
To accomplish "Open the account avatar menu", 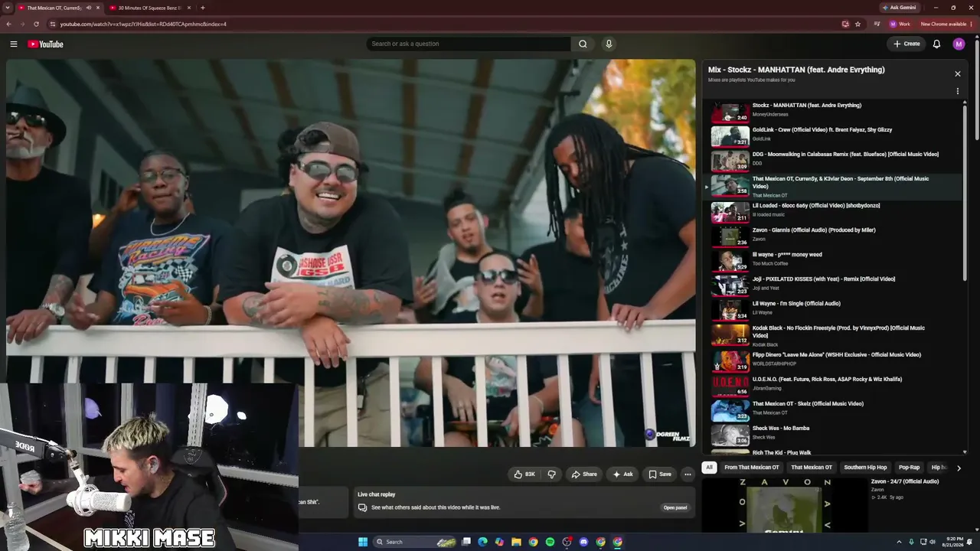I will (959, 44).
